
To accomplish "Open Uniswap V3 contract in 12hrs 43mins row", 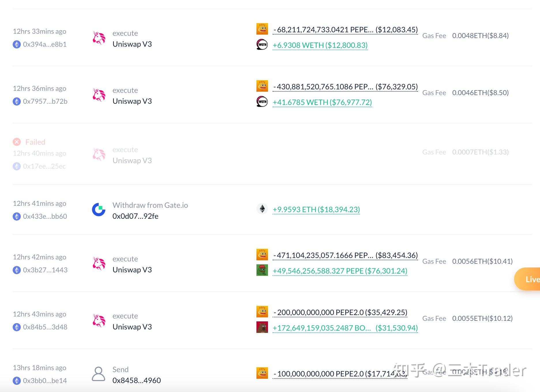I will (132, 327).
